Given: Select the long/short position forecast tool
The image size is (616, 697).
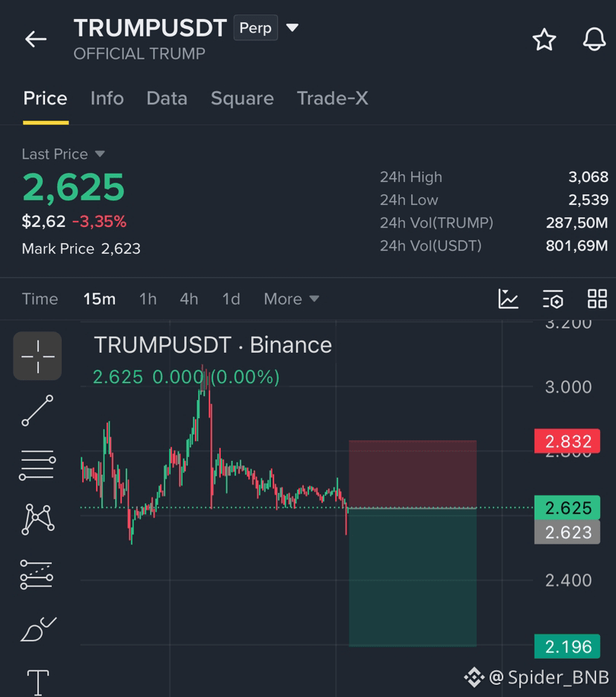Looking at the screenshot, I should 37,574.
